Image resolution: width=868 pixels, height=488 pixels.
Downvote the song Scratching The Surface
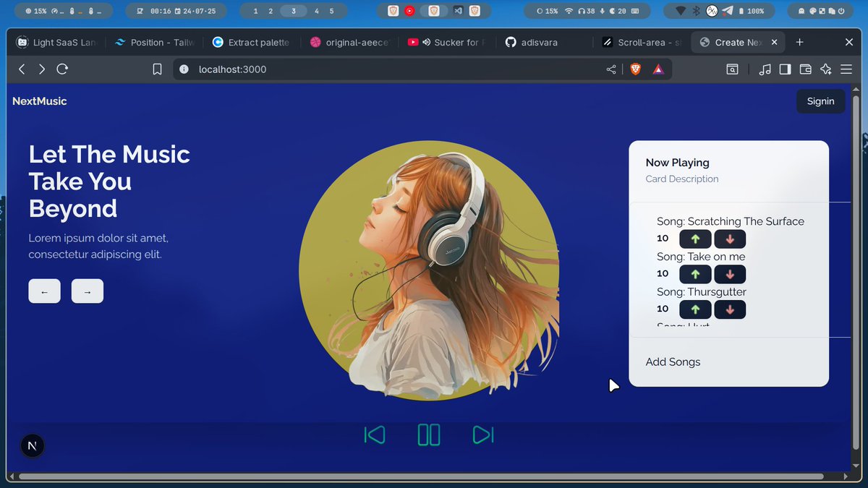730,239
